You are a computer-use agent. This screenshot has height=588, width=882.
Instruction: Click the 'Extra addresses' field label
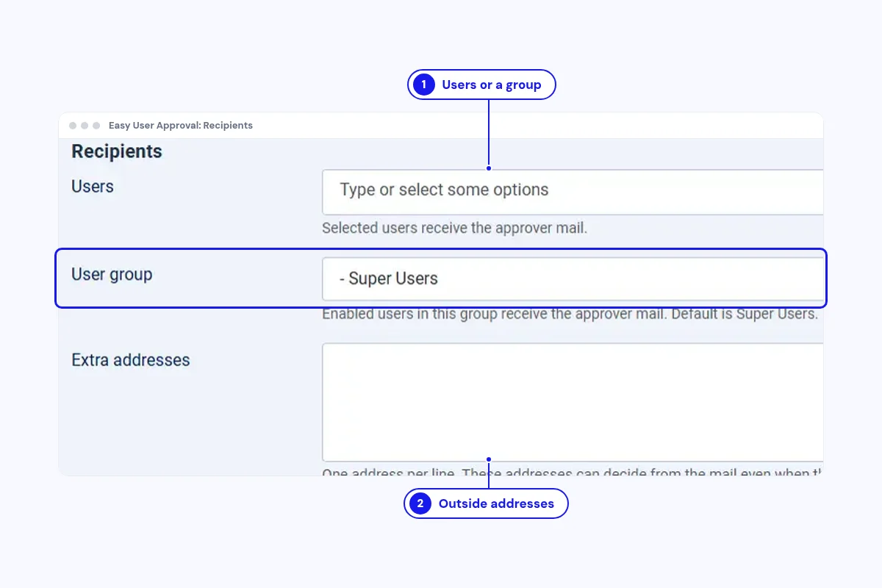pos(131,360)
